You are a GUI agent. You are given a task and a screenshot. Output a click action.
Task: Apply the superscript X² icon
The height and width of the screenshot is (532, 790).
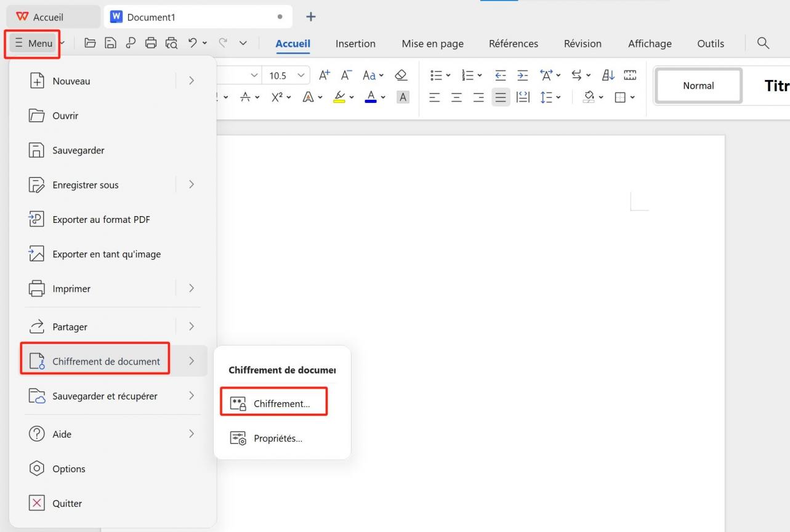coord(278,97)
